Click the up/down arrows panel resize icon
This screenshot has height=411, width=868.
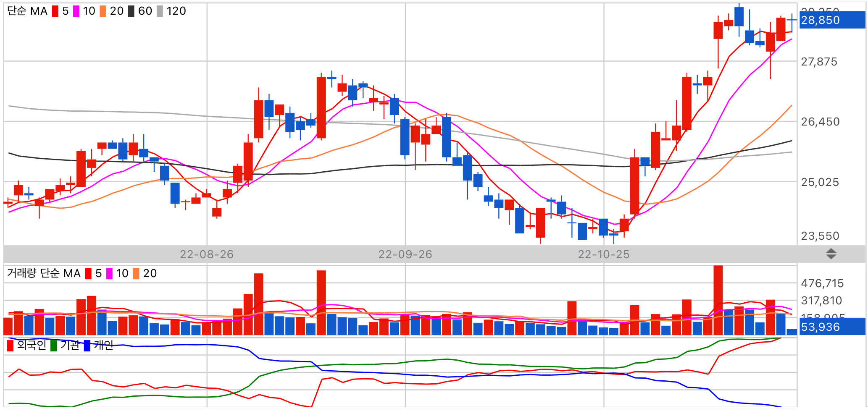click(x=831, y=254)
